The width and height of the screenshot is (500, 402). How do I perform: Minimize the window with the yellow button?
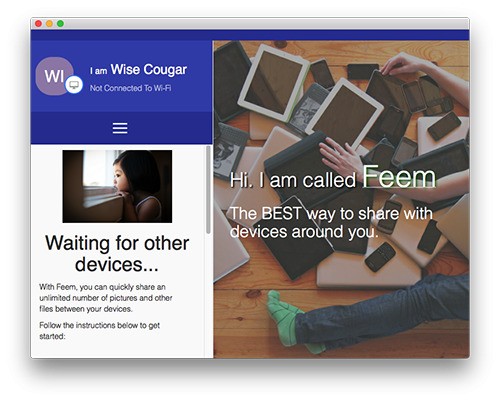(49, 23)
